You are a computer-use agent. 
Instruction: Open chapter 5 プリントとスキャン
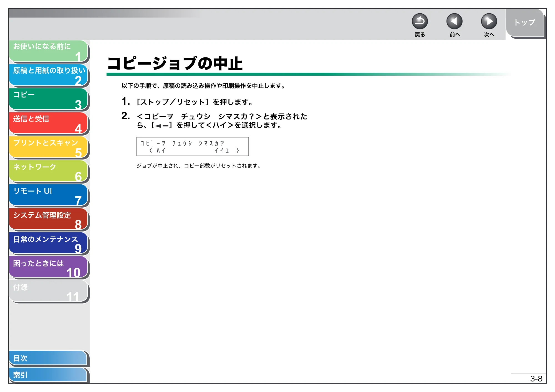point(48,147)
